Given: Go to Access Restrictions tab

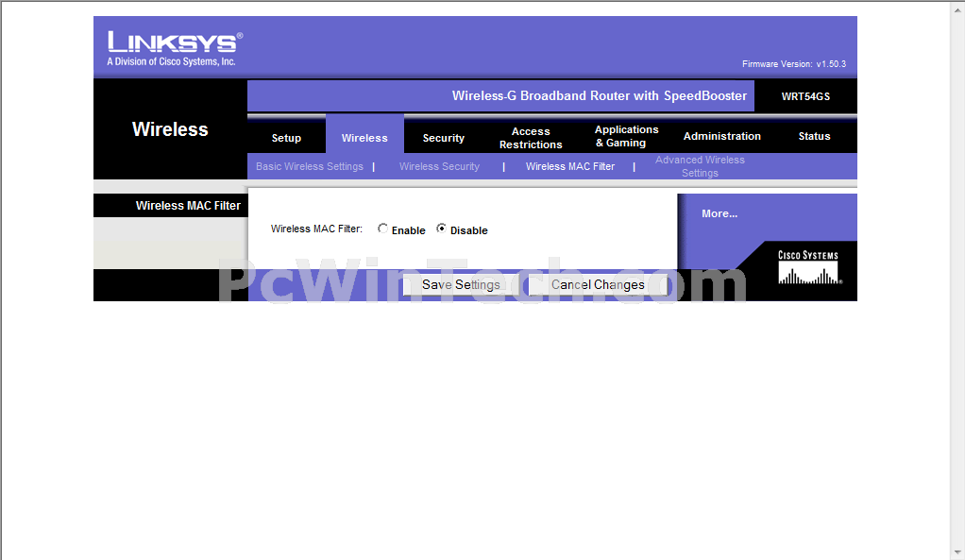Looking at the screenshot, I should click(531, 138).
